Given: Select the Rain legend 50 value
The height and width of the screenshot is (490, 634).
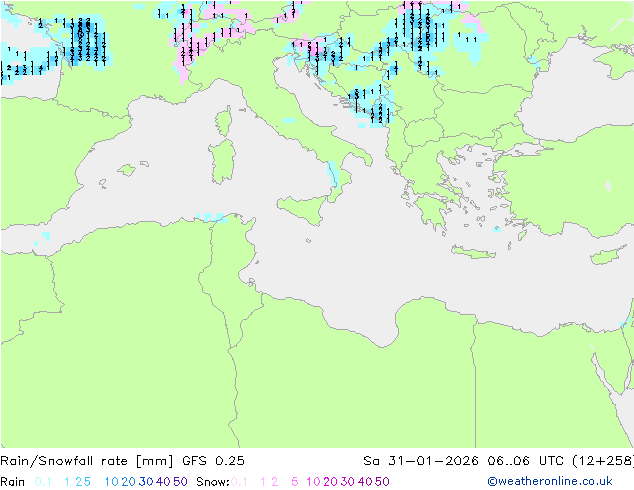Looking at the screenshot, I should tap(180, 482).
